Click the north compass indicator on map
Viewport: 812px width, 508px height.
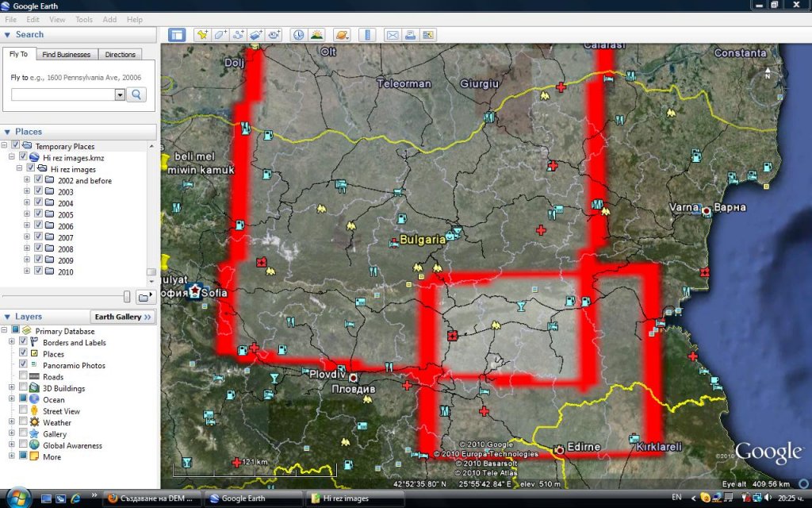point(768,72)
